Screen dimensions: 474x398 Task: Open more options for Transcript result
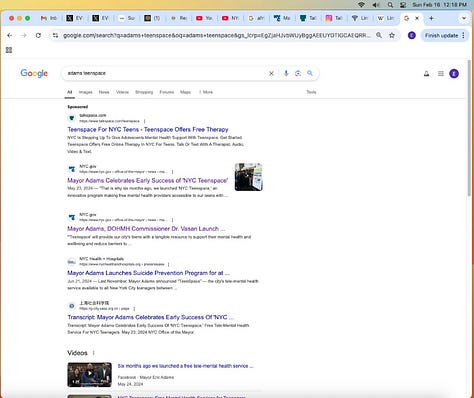click(x=134, y=309)
